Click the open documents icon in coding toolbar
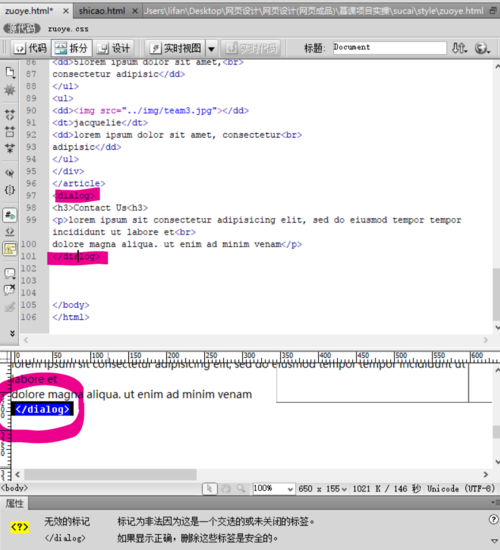This screenshot has width=500, height=550. [x=10, y=72]
